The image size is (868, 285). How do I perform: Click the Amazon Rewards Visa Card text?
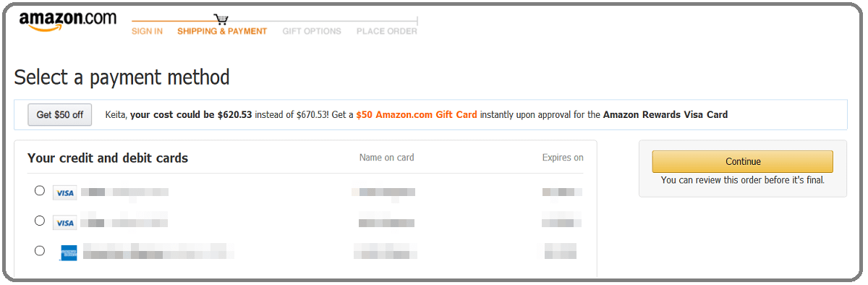[665, 114]
